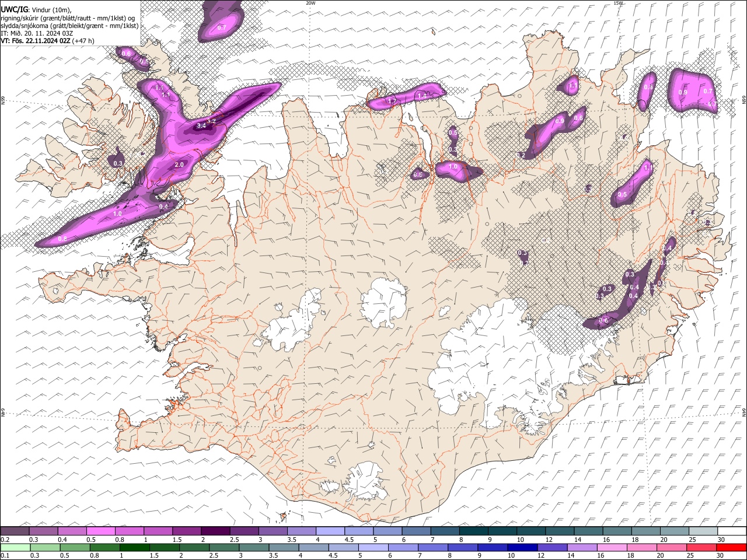Click the 'VT: Fös. 22.11.2024 02Z (+47 h)' line
The width and height of the screenshot is (747, 560).
(x=47, y=41)
